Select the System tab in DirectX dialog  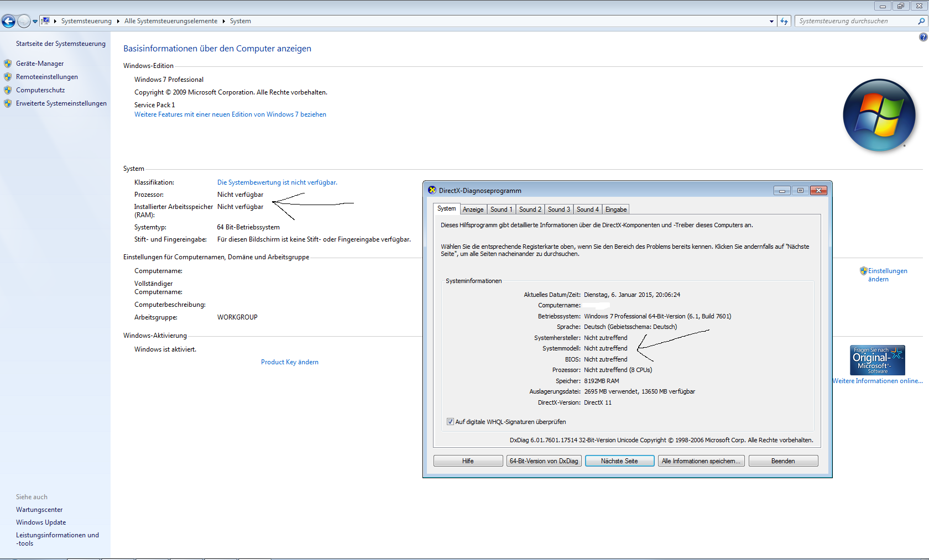tap(447, 209)
